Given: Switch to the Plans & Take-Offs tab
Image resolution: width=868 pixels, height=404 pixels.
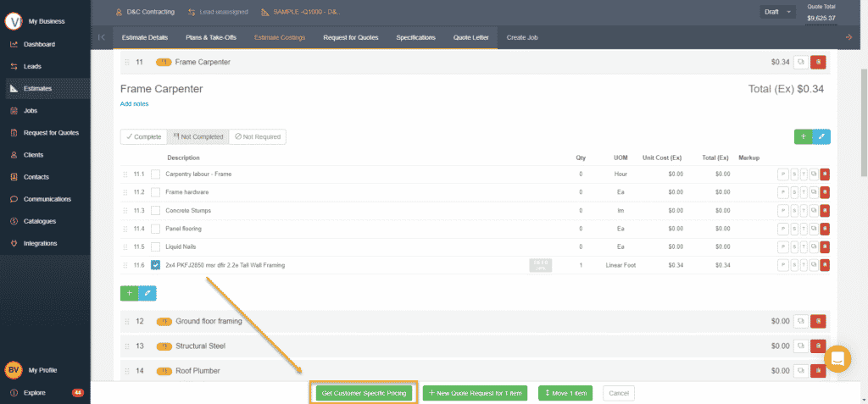Looking at the screenshot, I should 211,37.
